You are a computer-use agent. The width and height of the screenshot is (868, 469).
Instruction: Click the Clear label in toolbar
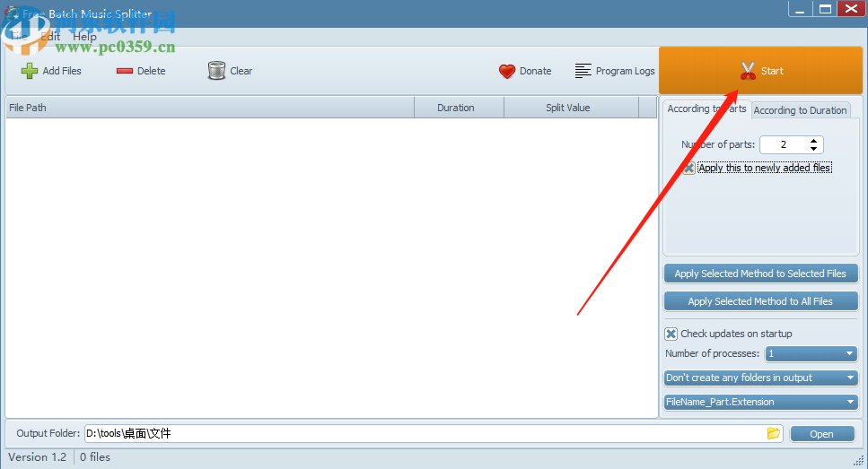(241, 71)
